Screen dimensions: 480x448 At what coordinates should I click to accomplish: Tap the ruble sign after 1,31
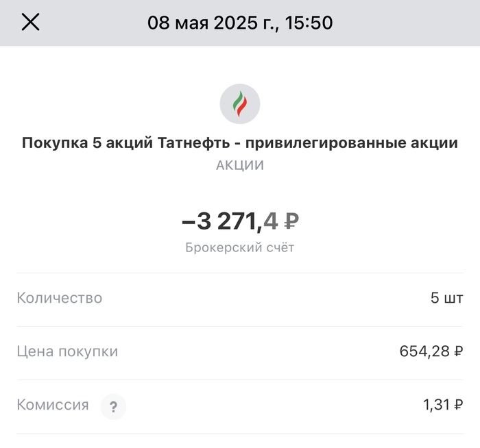pos(458,405)
